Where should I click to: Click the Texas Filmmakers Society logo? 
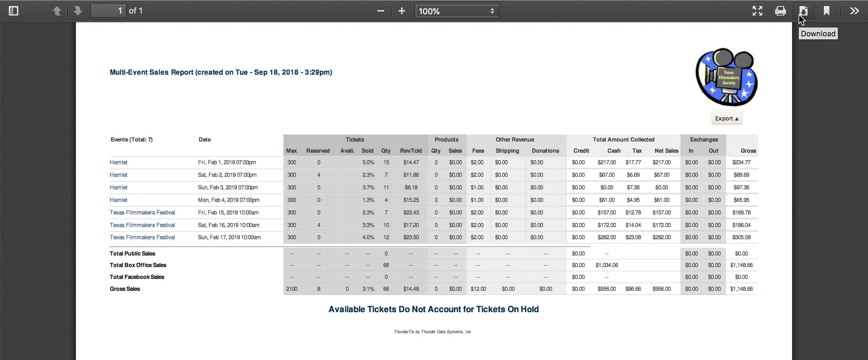click(726, 77)
